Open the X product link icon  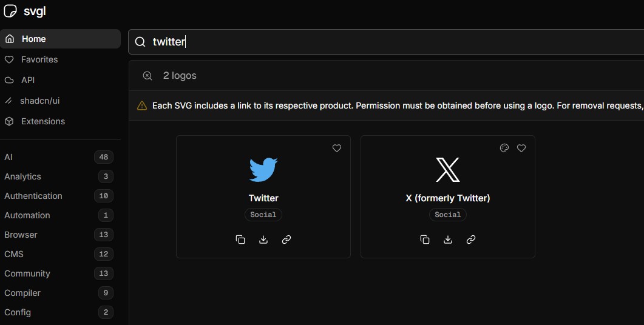coord(471,240)
